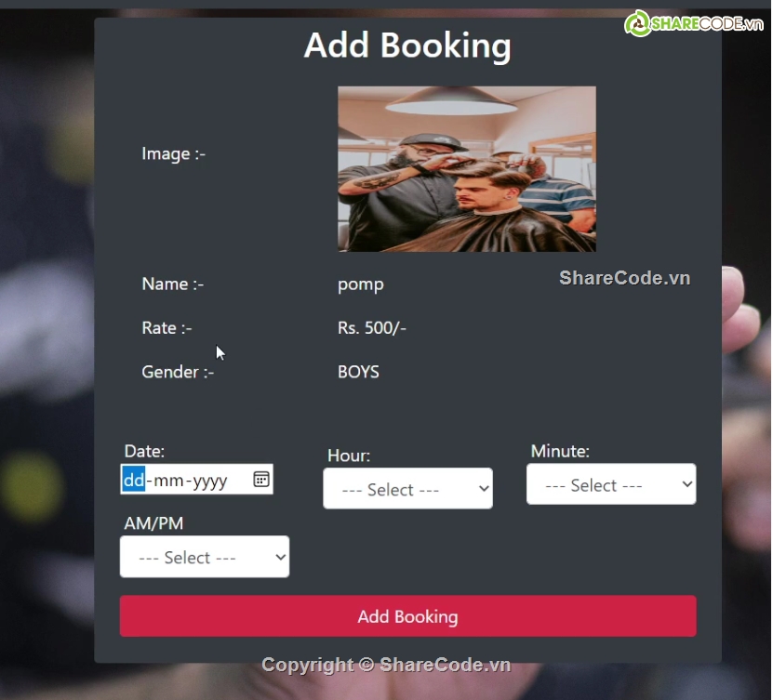The width and height of the screenshot is (773, 700).
Task: Click the Image :- row label
Action: (173, 154)
